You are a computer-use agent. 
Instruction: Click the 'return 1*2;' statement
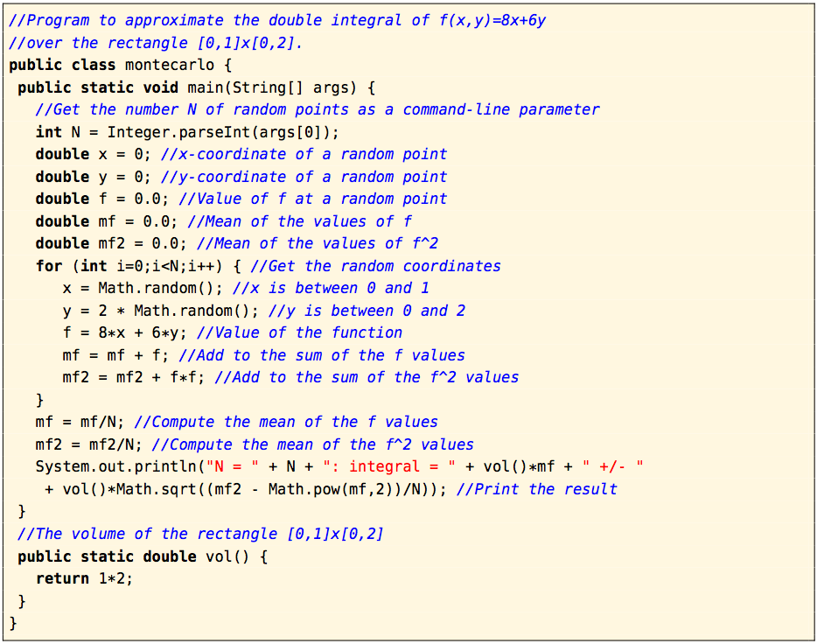84,578
